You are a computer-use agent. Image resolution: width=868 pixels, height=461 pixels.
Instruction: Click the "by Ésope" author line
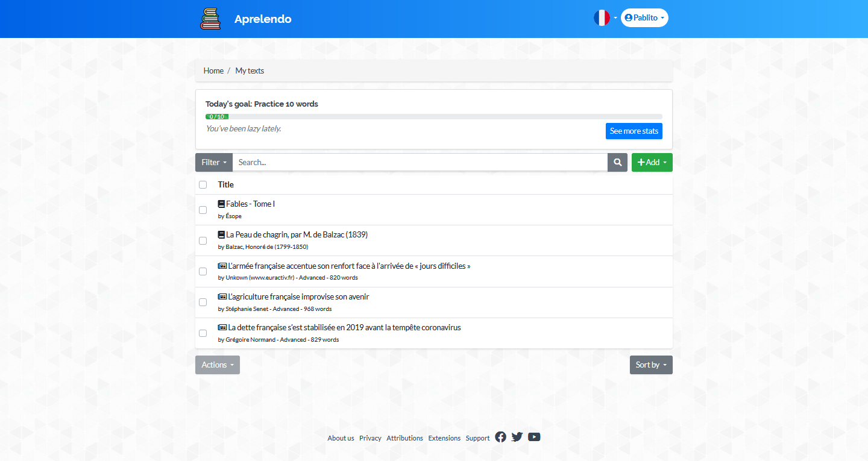[230, 216]
